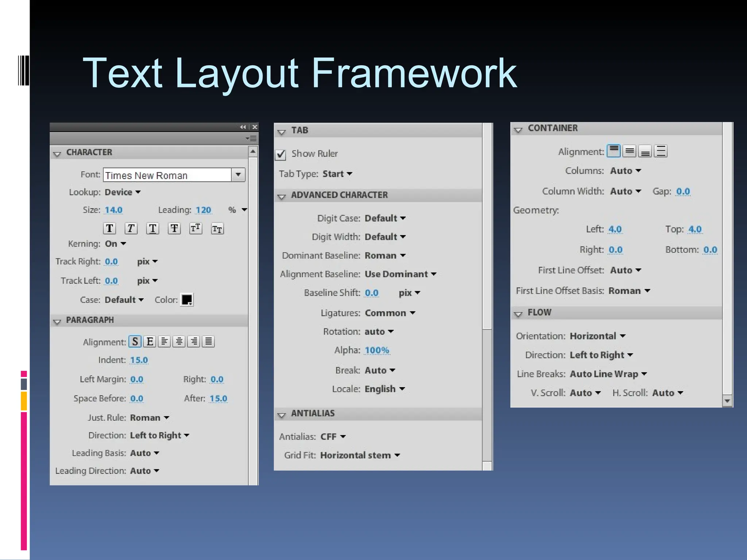Screen dimensions: 747x560
Task: Open the Case Default dropdown
Action: tap(124, 300)
